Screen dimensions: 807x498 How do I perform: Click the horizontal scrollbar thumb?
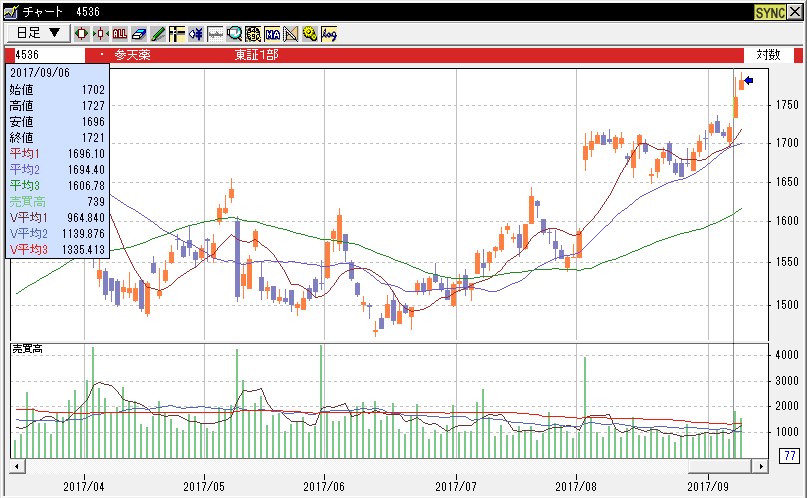[x=718, y=466]
